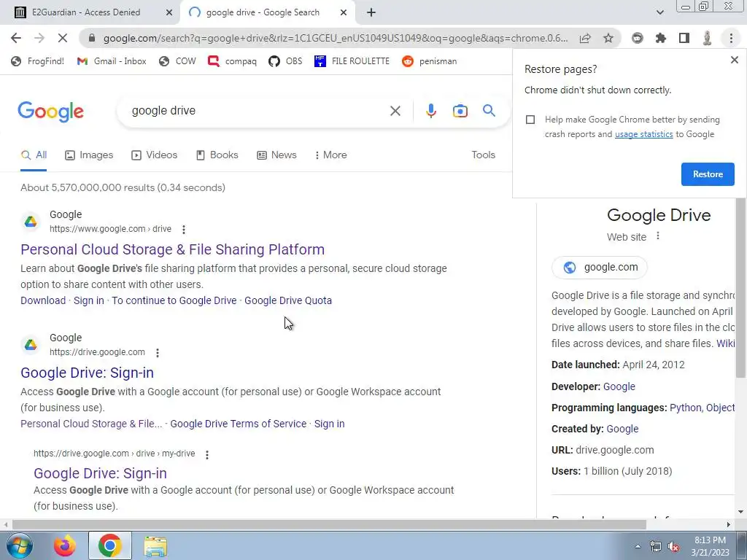Switch to Images results
This screenshot has height=560, width=747.
pos(89,155)
